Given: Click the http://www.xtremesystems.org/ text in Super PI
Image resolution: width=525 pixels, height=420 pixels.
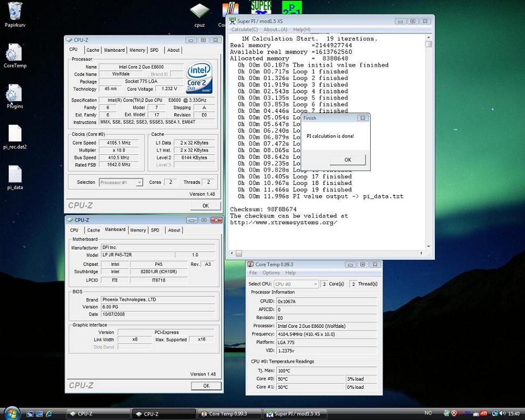Looking at the screenshot, I should (x=284, y=223).
